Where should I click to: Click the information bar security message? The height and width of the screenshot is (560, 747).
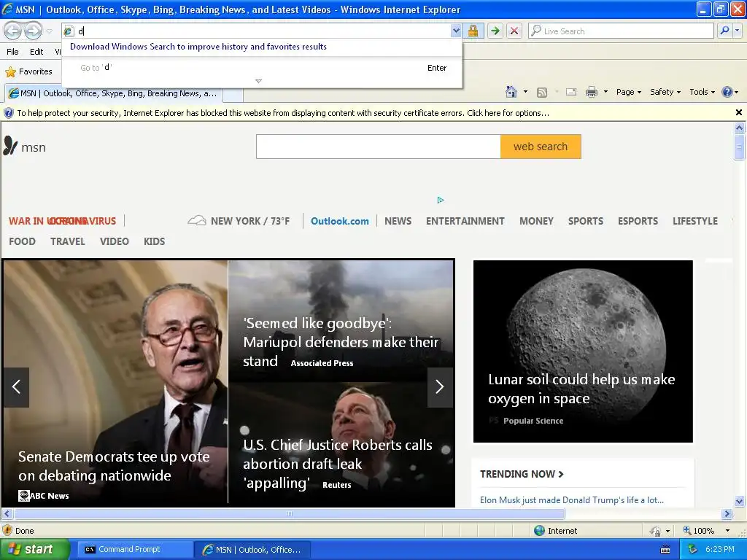[283, 113]
